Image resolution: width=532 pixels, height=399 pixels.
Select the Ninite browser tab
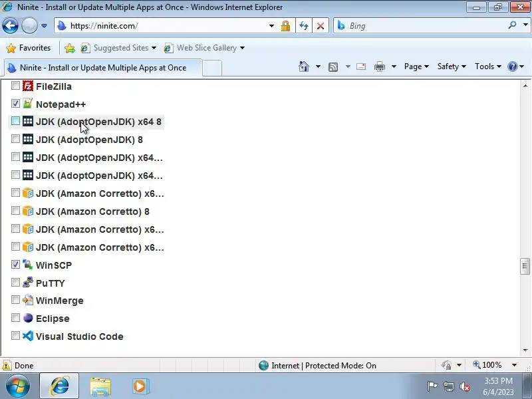103,68
